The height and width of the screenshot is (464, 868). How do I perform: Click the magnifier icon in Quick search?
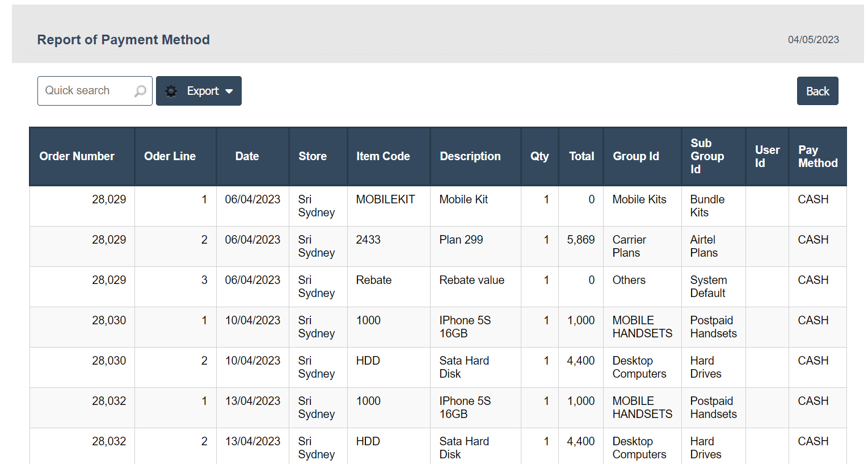click(140, 91)
